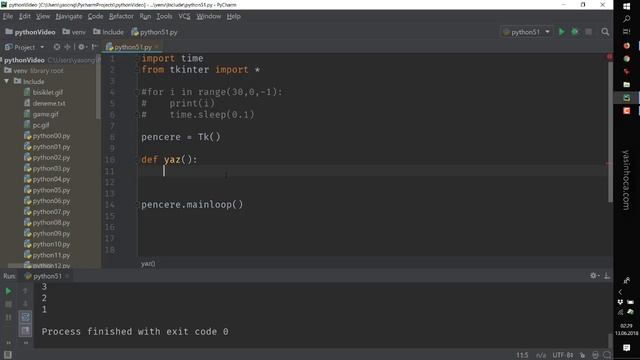Click the Run panel stop icon
The height and width of the screenshot is (360, 640).
8,304
